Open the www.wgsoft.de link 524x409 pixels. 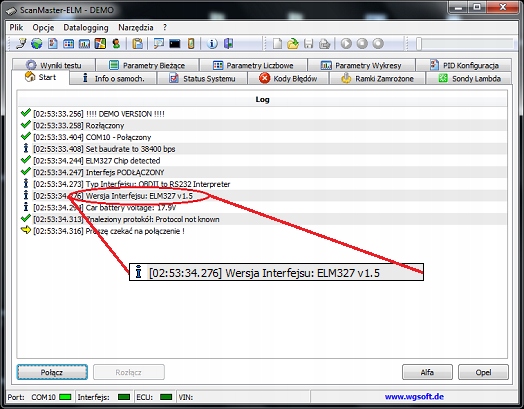coord(414,397)
